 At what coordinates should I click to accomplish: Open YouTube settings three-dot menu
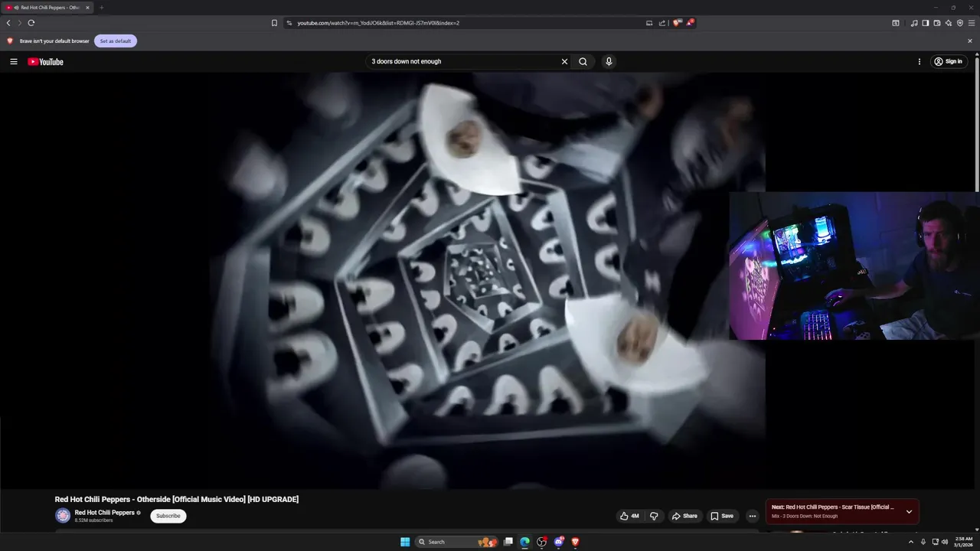click(920, 61)
